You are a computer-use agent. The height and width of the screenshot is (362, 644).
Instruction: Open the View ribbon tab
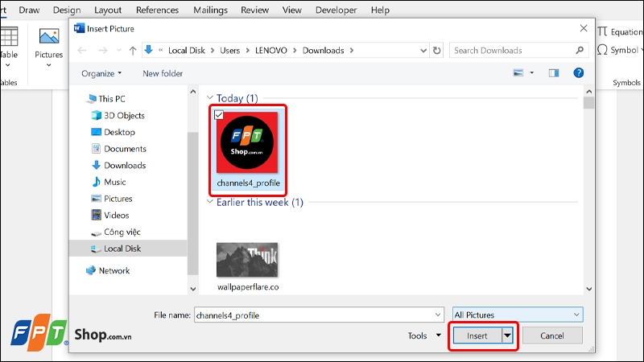292,10
